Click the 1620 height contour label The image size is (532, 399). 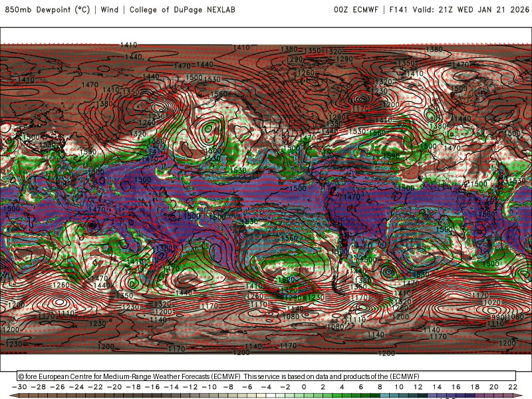point(287,280)
